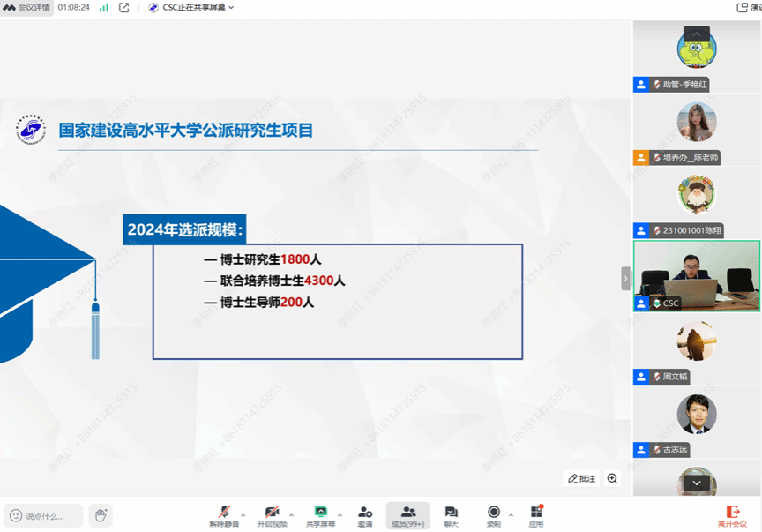Open 会议详情 meeting details menu
The image size is (762, 532).
[26, 8]
